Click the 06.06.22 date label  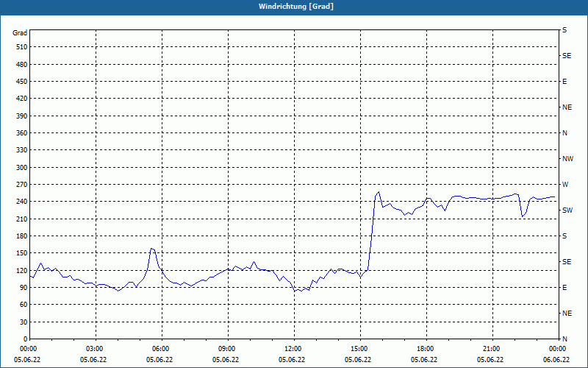556,360
